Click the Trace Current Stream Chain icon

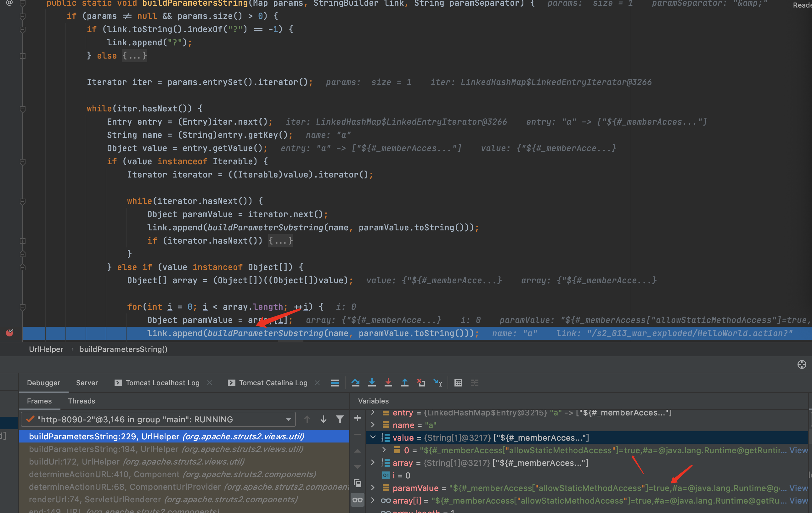tap(475, 382)
